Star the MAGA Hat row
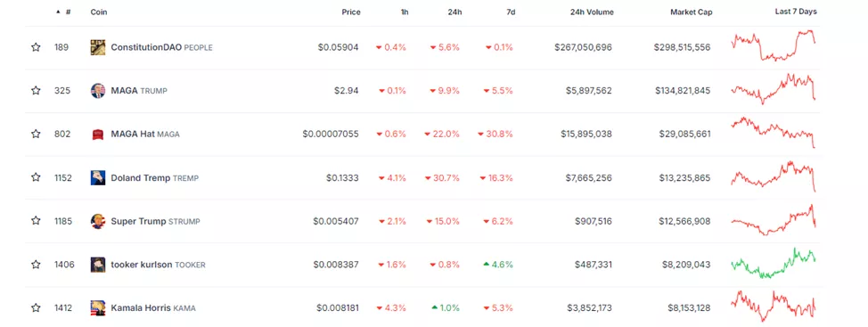Image resolution: width=868 pixels, height=327 pixels. point(36,134)
